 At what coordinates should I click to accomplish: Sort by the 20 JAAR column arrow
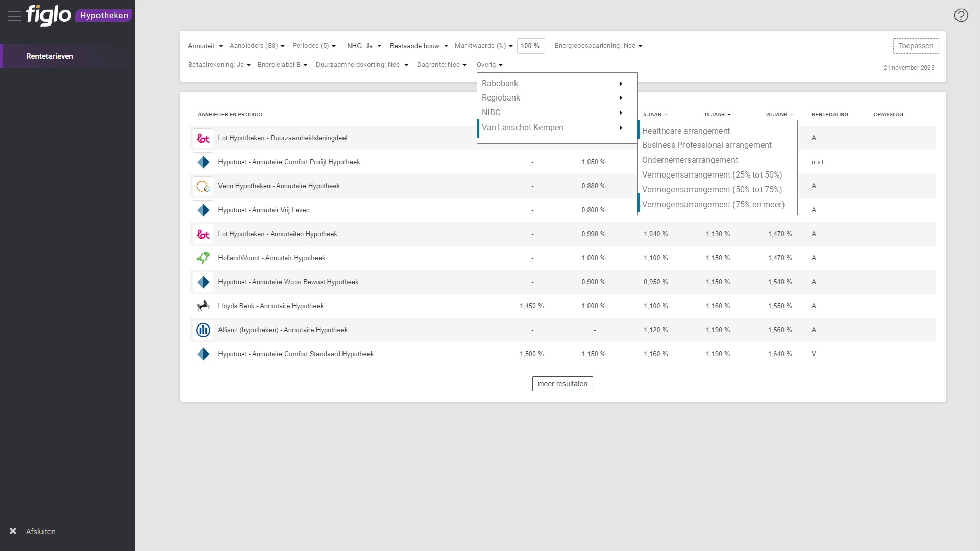791,115
